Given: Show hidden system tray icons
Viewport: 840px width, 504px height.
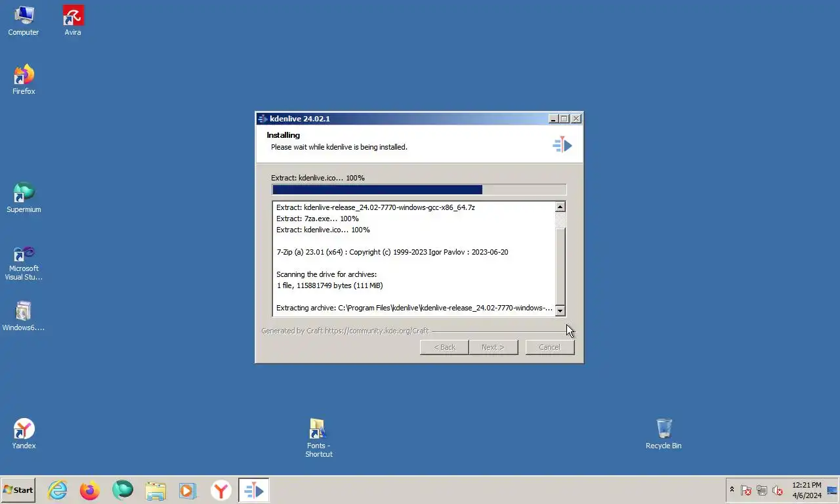Looking at the screenshot, I should tap(732, 490).
